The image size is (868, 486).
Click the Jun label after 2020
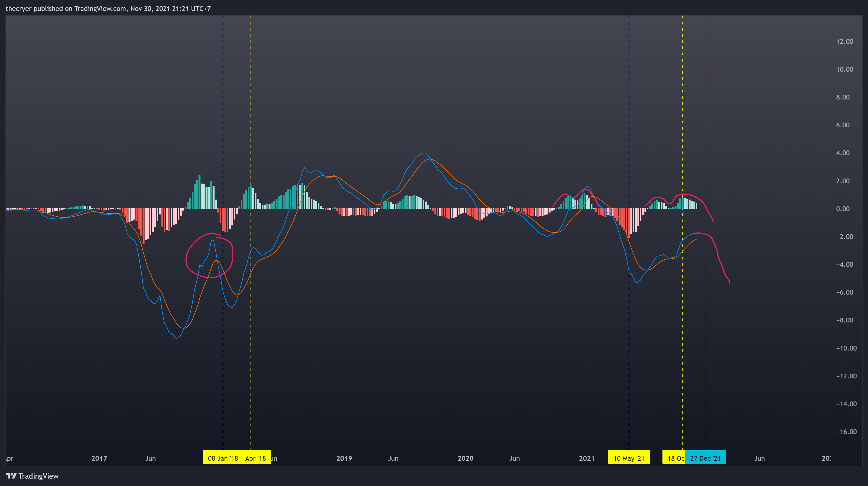point(514,458)
